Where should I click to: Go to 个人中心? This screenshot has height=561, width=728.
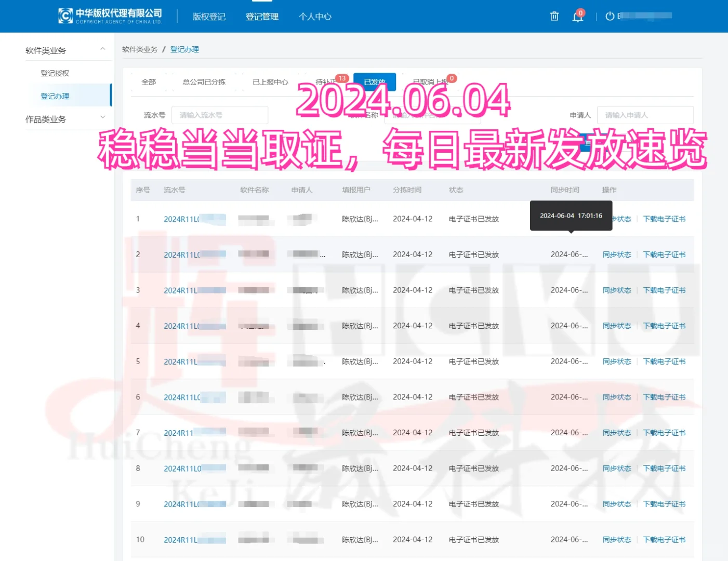[x=314, y=16]
